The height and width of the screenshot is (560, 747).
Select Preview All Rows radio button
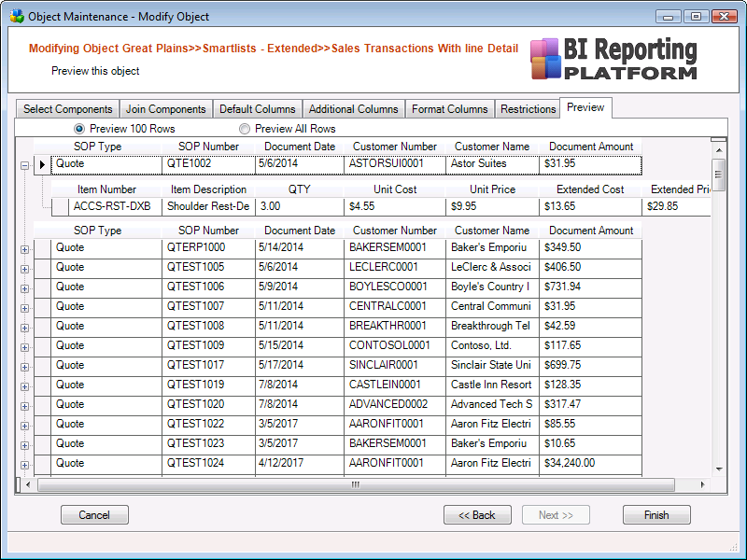245,129
